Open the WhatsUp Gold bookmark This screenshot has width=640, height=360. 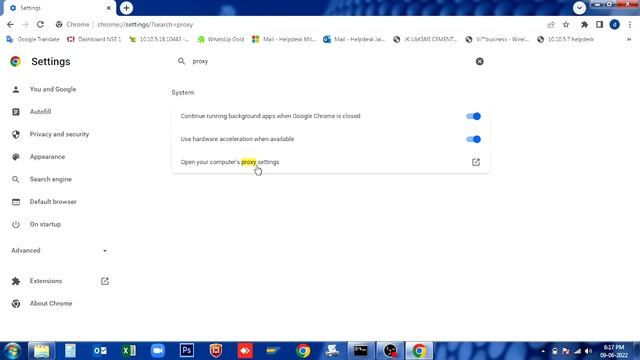coord(220,40)
